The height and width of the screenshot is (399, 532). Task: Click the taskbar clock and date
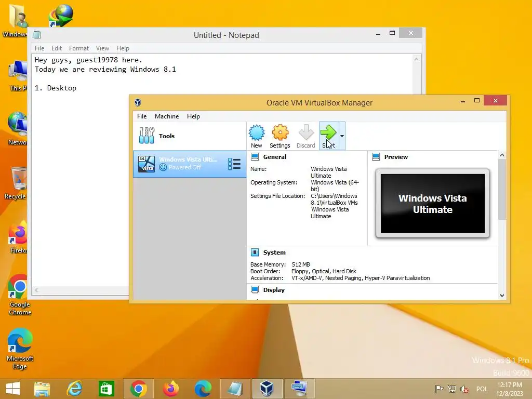tap(510, 389)
